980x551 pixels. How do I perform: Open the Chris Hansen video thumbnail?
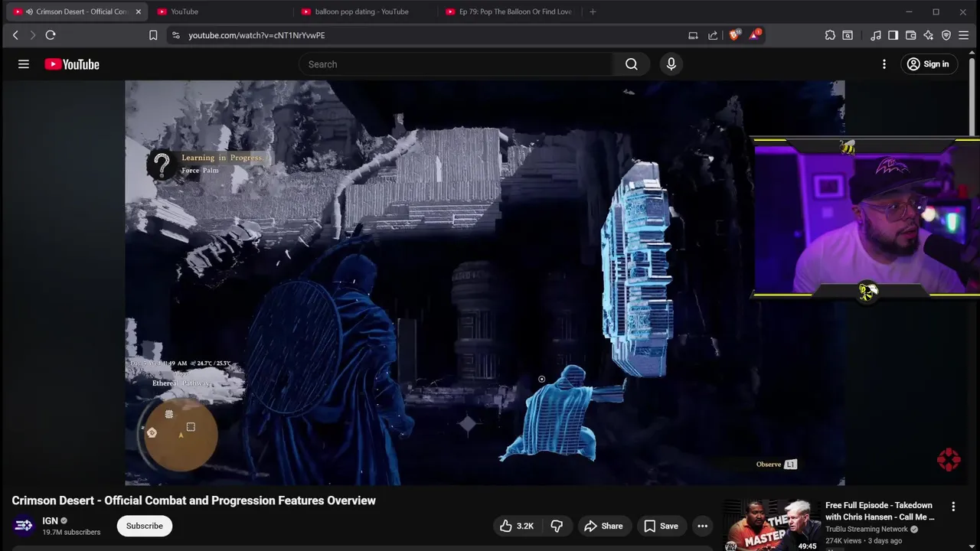(x=771, y=526)
